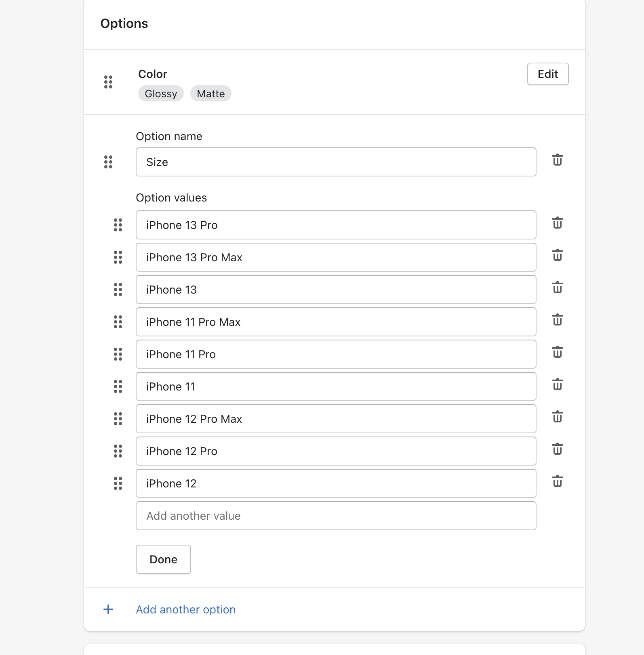Viewport: 644px width, 655px height.
Task: Select drag handle for iPhone 12 Pro Max
Action: pyautogui.click(x=118, y=419)
